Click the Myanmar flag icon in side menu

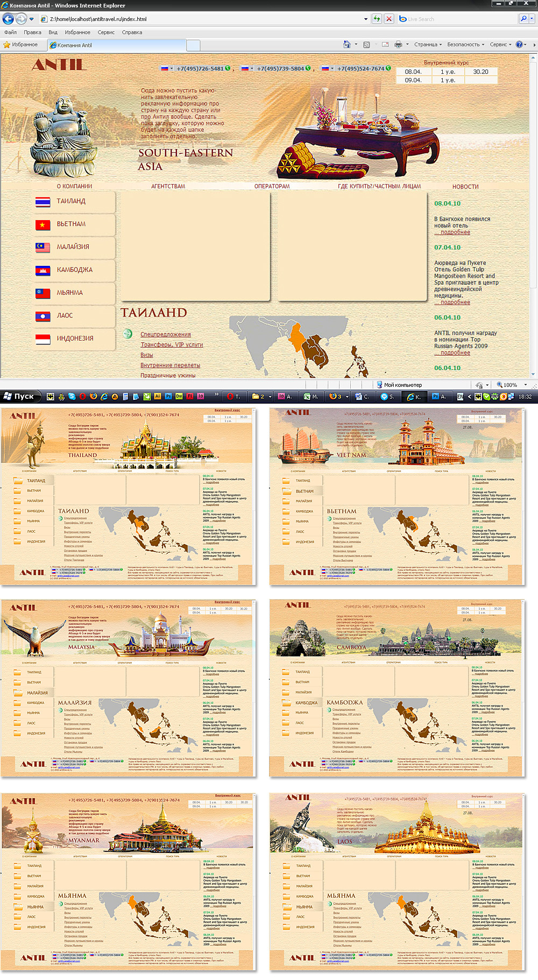(43, 293)
